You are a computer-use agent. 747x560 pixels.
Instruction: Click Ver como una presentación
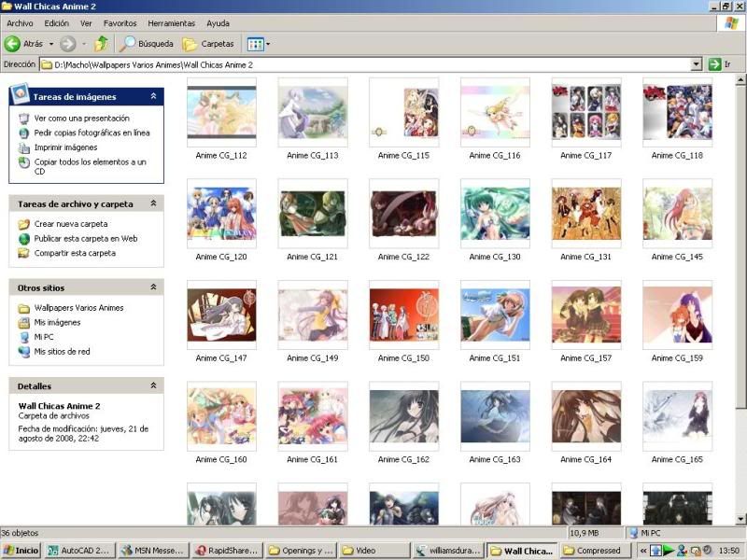coord(81,119)
